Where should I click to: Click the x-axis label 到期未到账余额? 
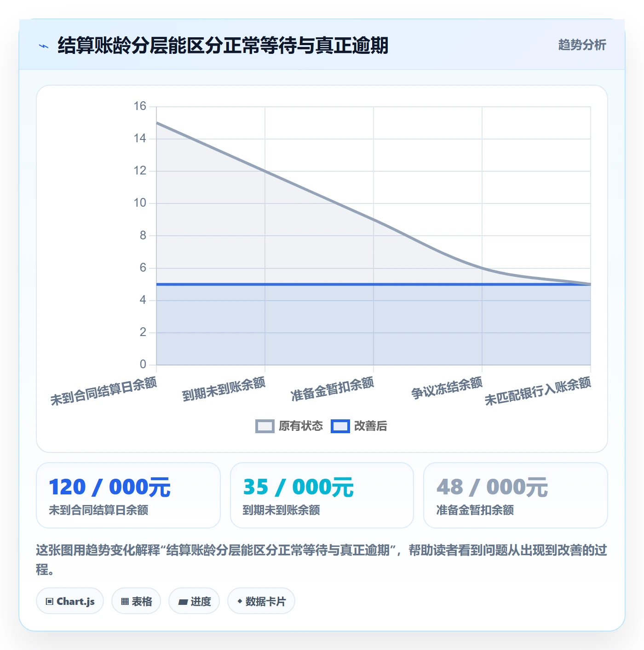click(x=224, y=389)
